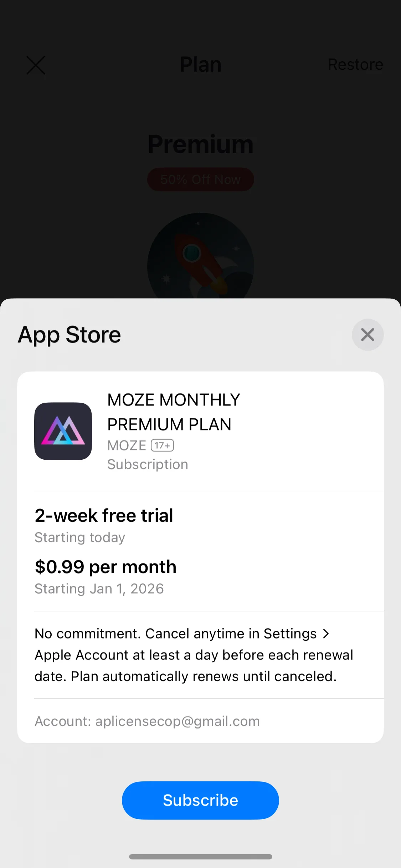Tap the Plan header title

click(x=201, y=64)
